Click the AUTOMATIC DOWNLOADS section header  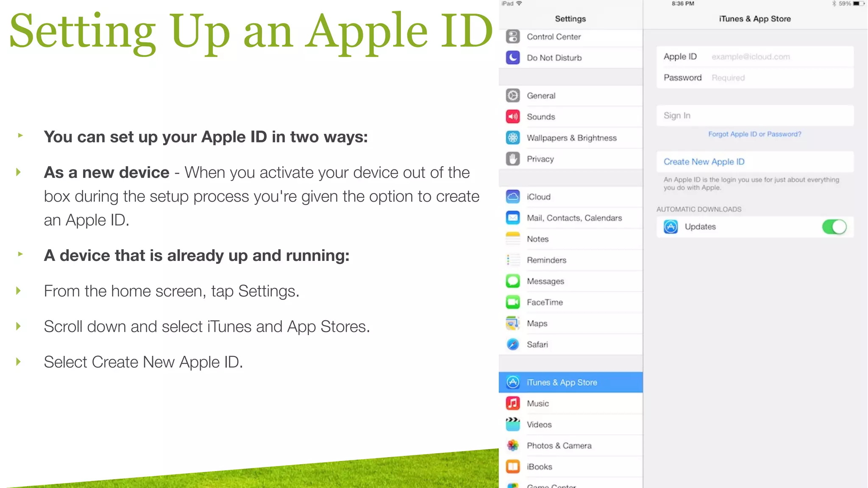(699, 209)
